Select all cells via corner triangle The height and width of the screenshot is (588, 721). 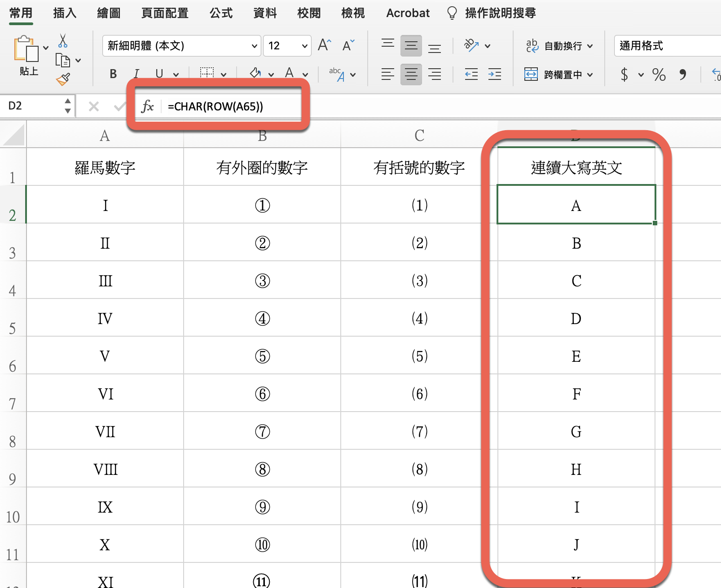[13, 135]
